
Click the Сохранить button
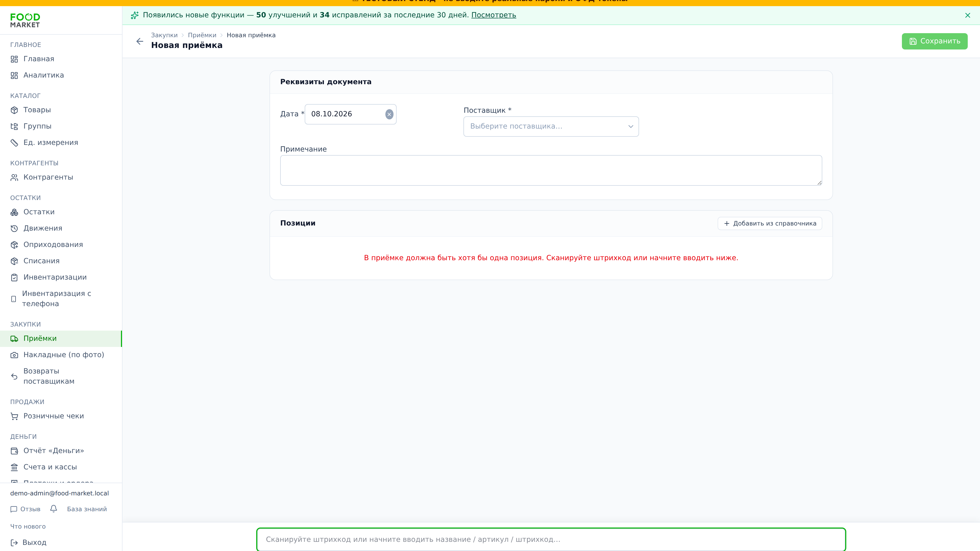(934, 41)
